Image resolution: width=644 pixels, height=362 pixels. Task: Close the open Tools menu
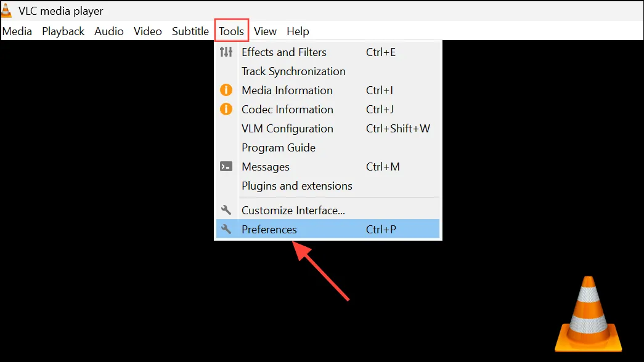231,31
